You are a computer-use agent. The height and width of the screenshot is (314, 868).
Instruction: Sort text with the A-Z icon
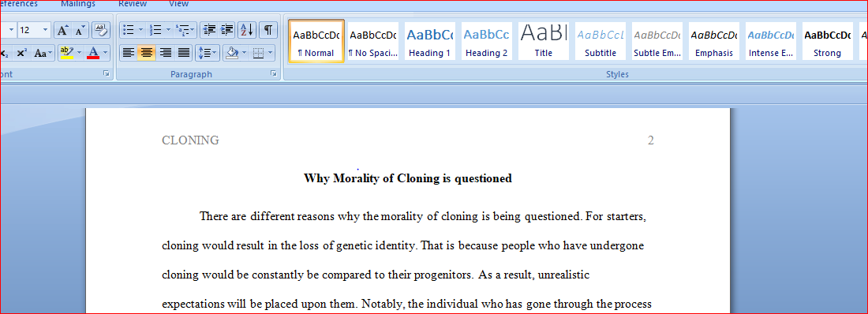pyautogui.click(x=248, y=30)
